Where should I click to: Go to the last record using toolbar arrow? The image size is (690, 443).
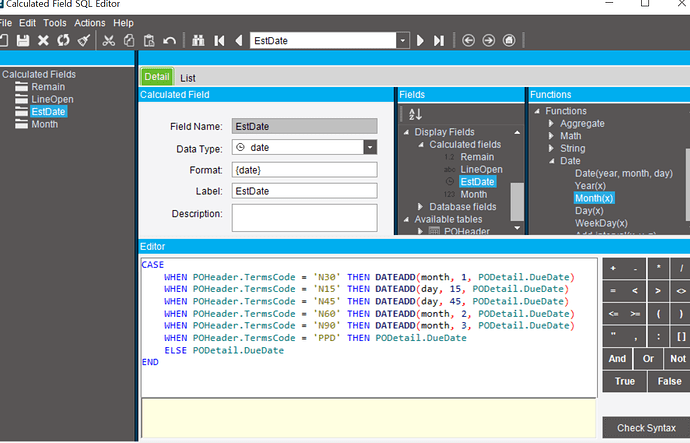[438, 41]
